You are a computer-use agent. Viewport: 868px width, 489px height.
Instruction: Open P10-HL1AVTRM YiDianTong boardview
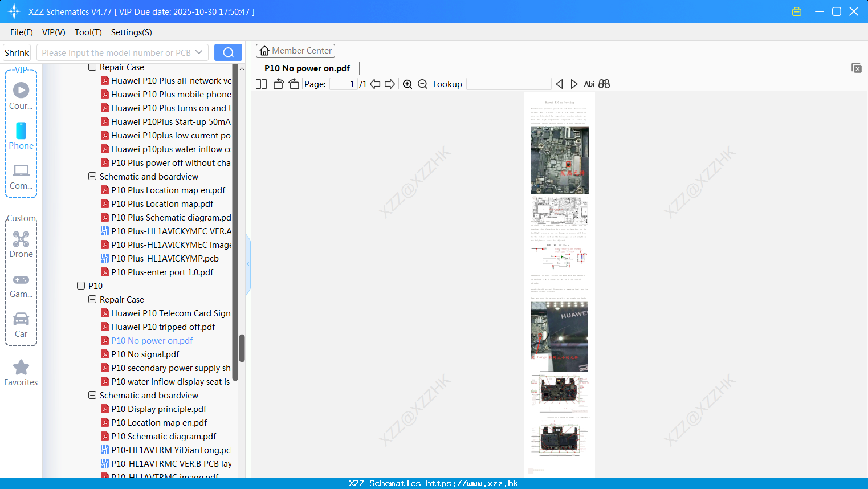click(166, 450)
